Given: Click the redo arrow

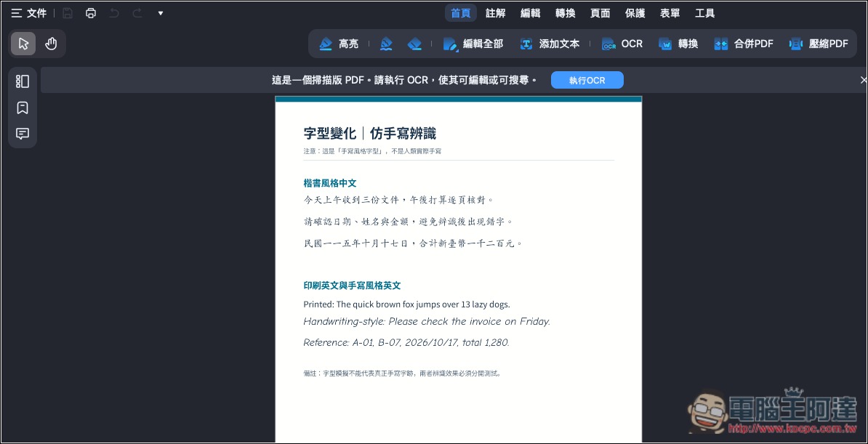Looking at the screenshot, I should pyautogui.click(x=137, y=13).
